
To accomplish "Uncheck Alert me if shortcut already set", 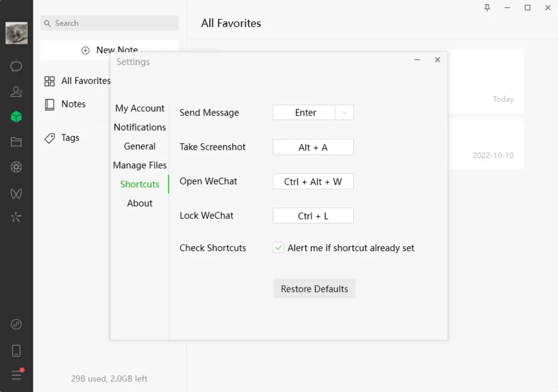I will tap(279, 247).
